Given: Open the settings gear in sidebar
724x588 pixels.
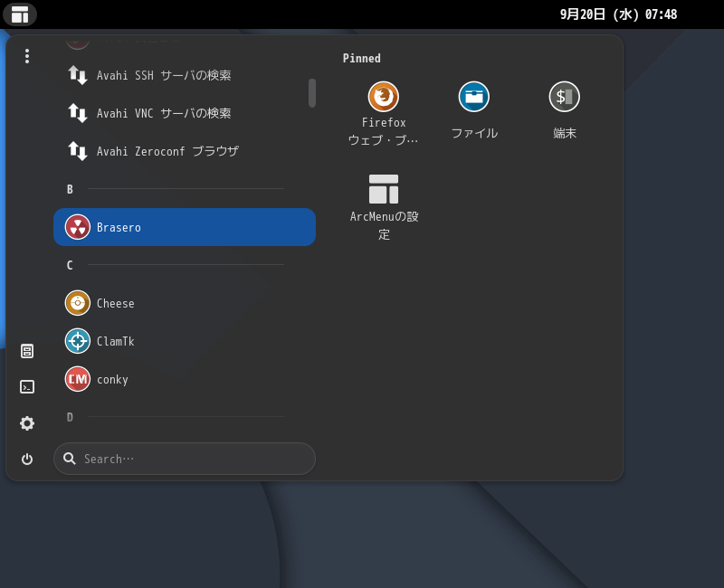Looking at the screenshot, I should click(27, 422).
